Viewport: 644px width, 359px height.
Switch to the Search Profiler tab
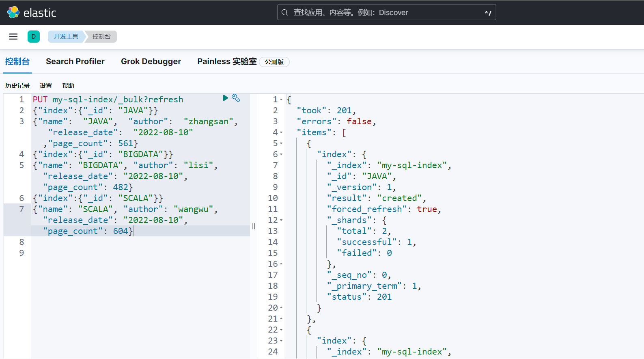tap(75, 61)
